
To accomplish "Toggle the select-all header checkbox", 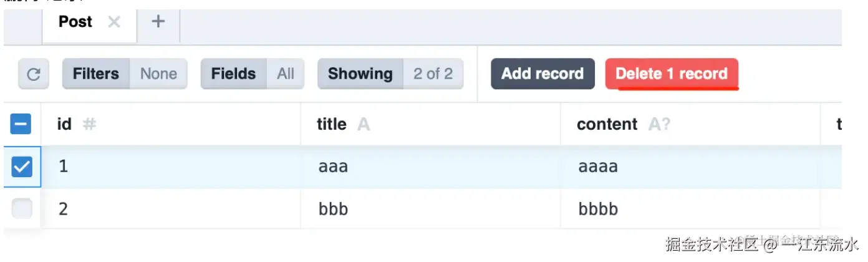I will coord(21,124).
